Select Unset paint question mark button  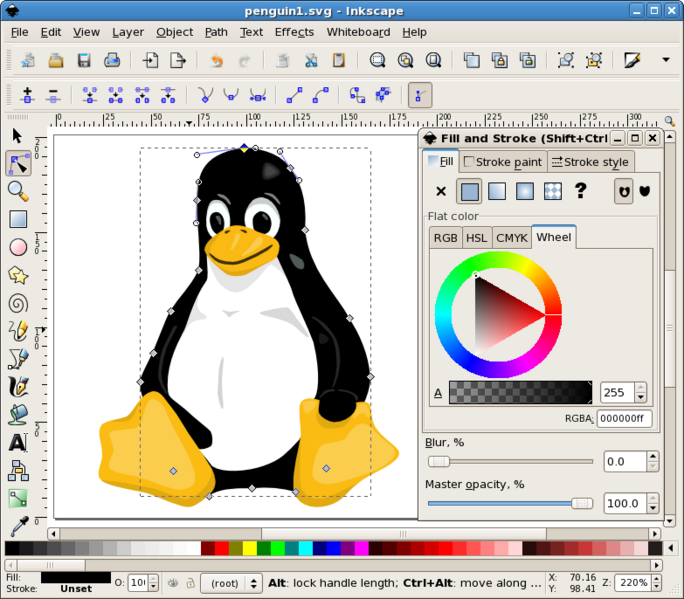[580, 191]
